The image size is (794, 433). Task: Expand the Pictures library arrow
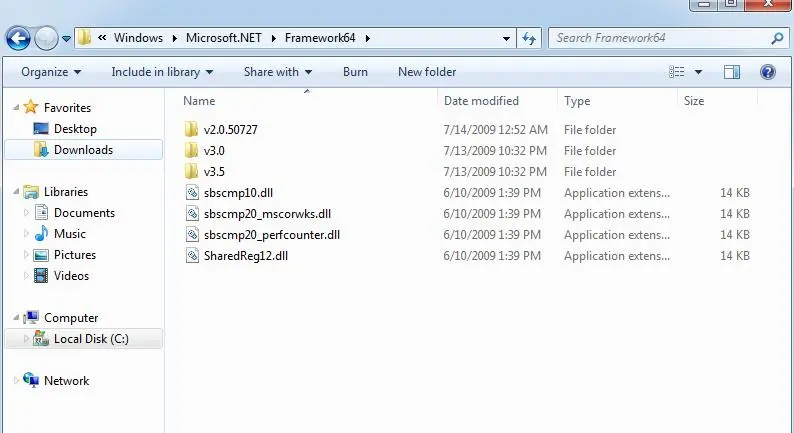click(26, 255)
